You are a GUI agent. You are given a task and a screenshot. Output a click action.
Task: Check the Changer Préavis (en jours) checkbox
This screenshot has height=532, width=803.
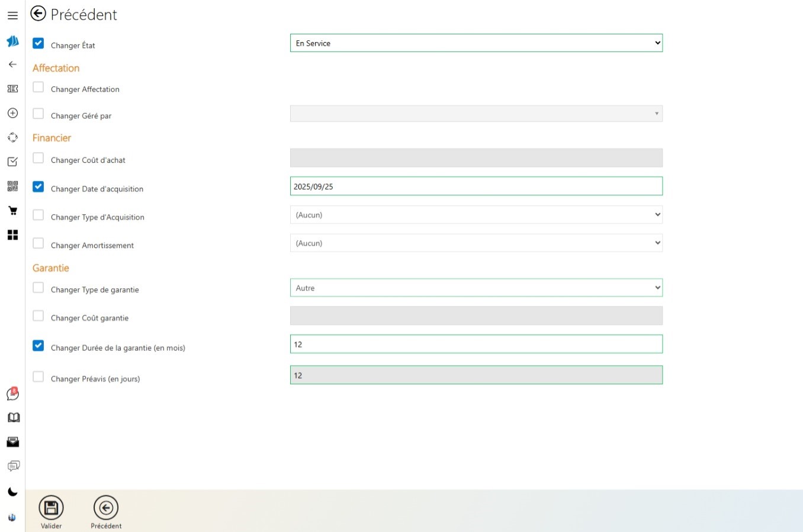[x=38, y=376]
